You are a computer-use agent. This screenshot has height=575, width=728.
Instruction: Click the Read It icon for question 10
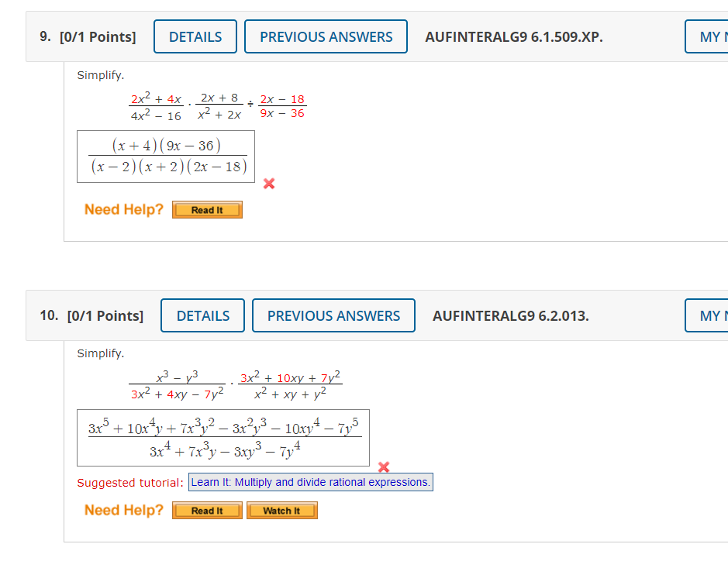tap(206, 510)
